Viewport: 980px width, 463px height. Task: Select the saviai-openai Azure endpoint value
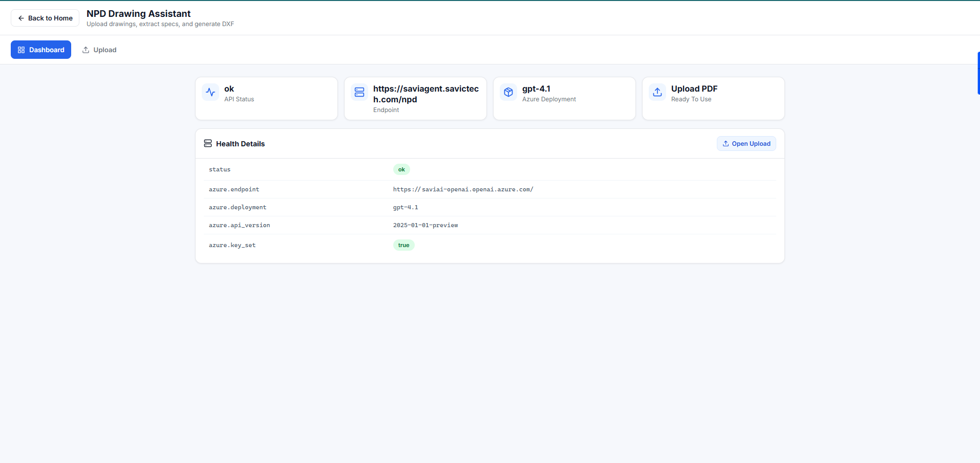point(463,189)
